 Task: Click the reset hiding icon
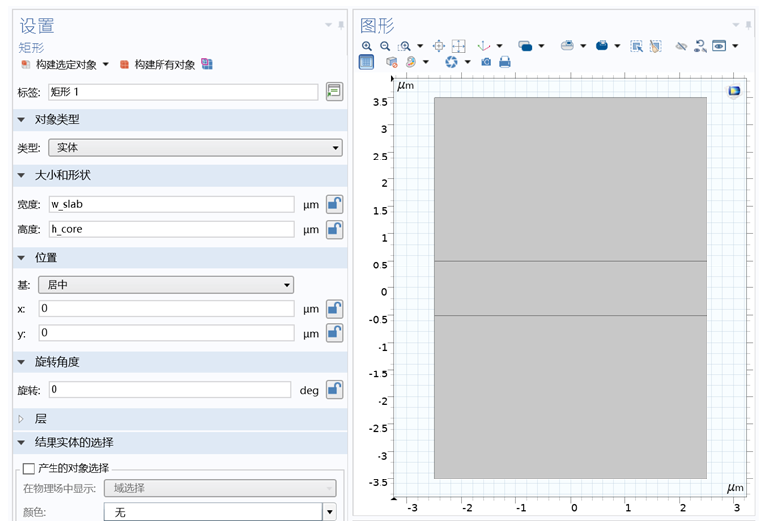pyautogui.click(x=700, y=46)
